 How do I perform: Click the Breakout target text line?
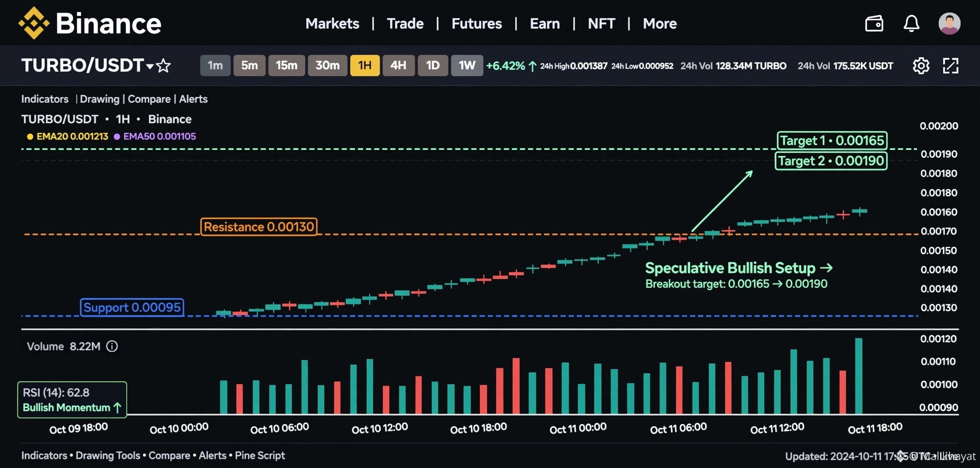coord(736,284)
